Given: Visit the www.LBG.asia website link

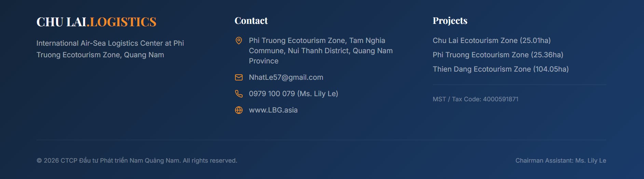Looking at the screenshot, I should [x=273, y=110].
